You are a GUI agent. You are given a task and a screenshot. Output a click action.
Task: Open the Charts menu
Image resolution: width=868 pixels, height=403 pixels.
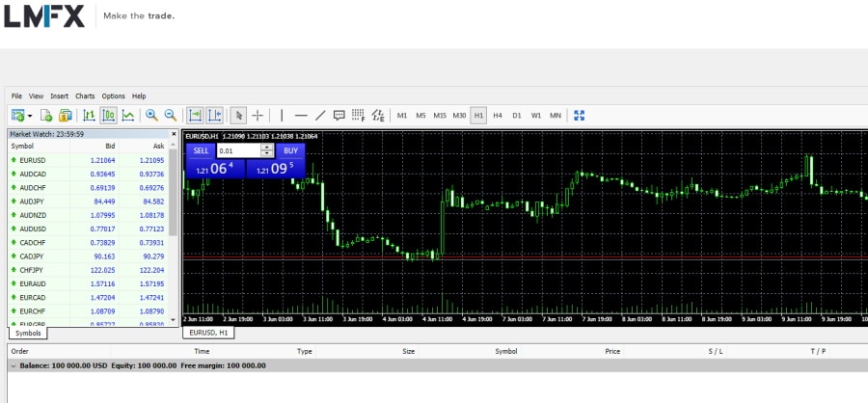[85, 95]
